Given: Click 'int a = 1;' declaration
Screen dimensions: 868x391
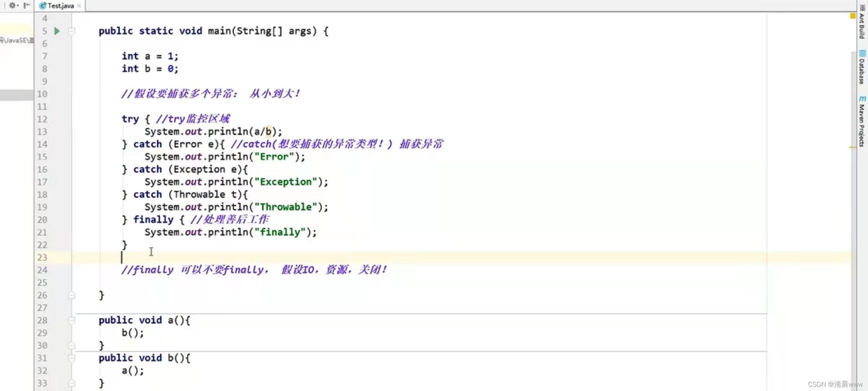Looking at the screenshot, I should [150, 56].
